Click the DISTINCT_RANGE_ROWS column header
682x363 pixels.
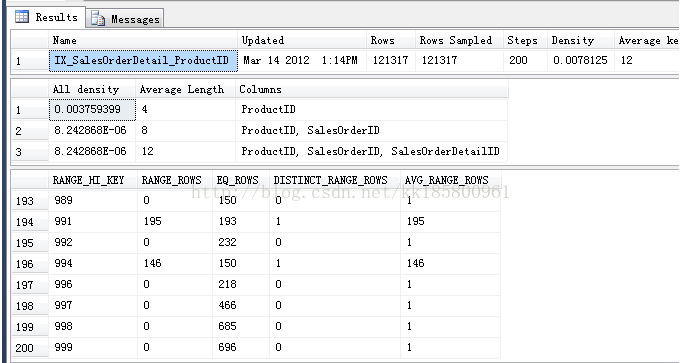tap(335, 180)
